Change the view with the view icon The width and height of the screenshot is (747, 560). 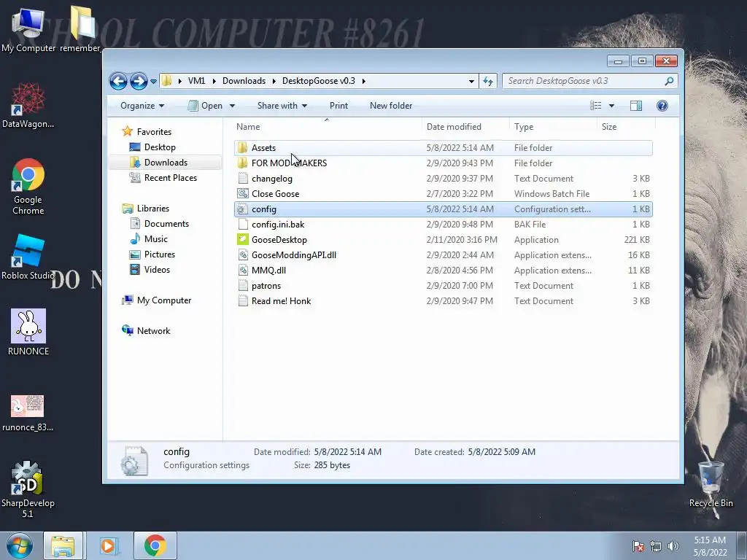(x=595, y=106)
